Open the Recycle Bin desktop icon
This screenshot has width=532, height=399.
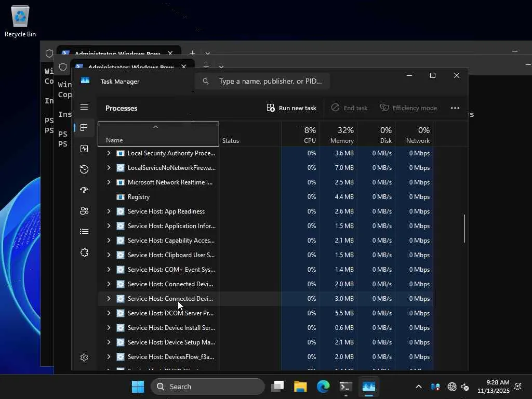(20, 21)
